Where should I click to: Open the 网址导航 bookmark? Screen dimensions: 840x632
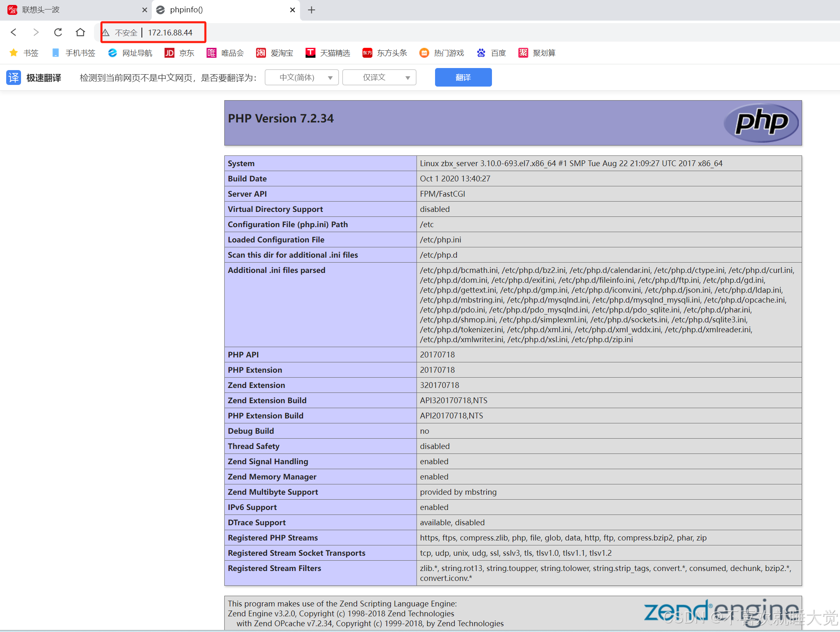pos(130,53)
